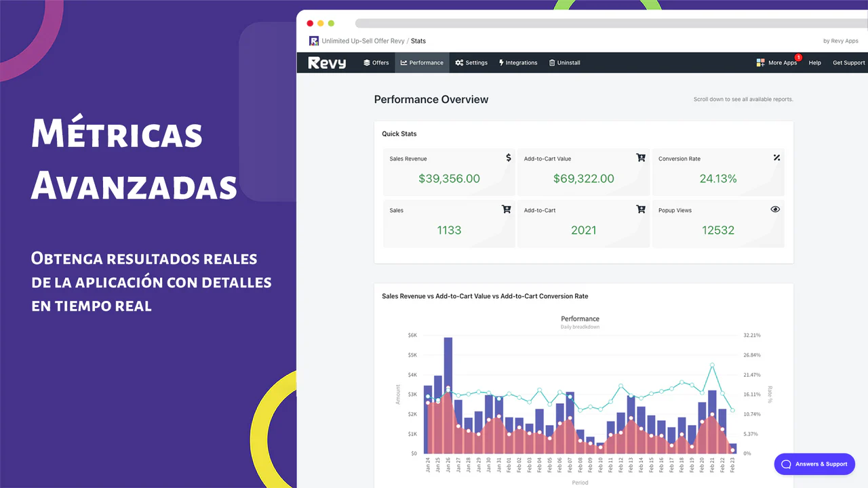868x488 pixels.
Task: Click the Uninstall trash icon
Action: (552, 62)
